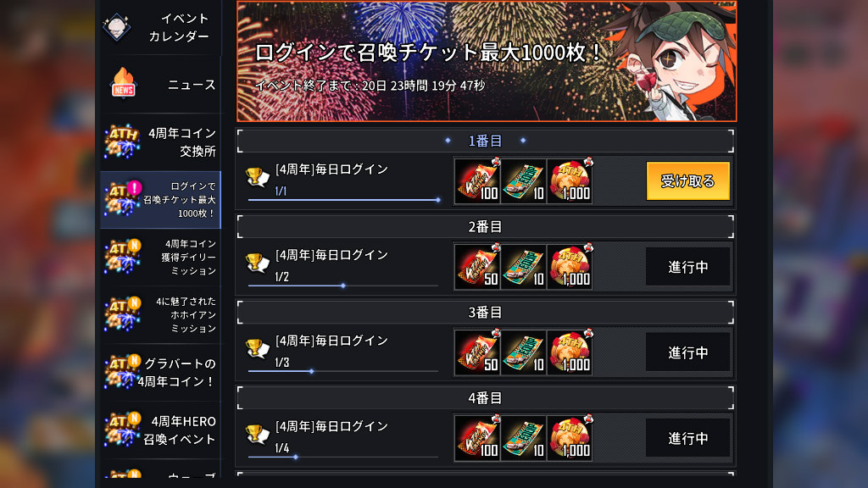The image size is (868, 488).
Task: Open the ニュース sidebar tab
Action: (160, 84)
